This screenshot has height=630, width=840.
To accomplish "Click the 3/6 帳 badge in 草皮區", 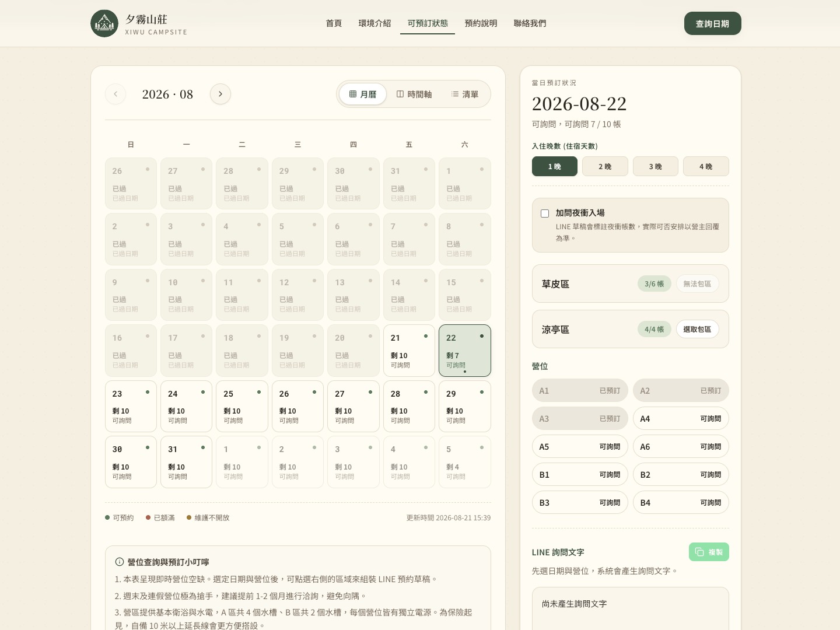I will click(x=654, y=283).
